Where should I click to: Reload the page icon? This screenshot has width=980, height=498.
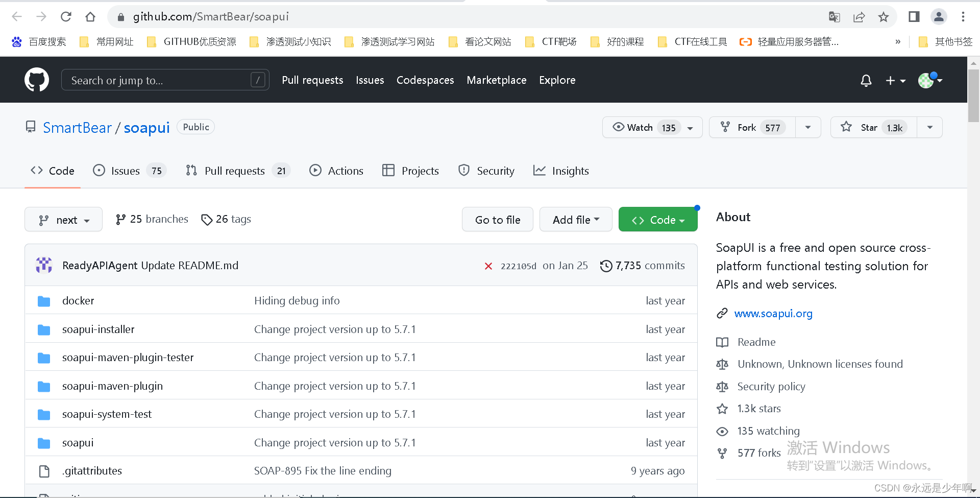[x=66, y=17]
